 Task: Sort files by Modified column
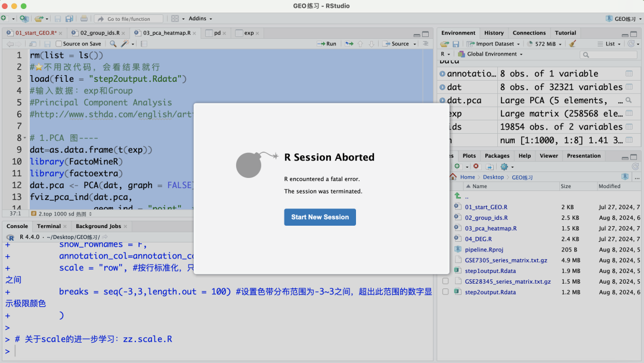tap(609, 186)
